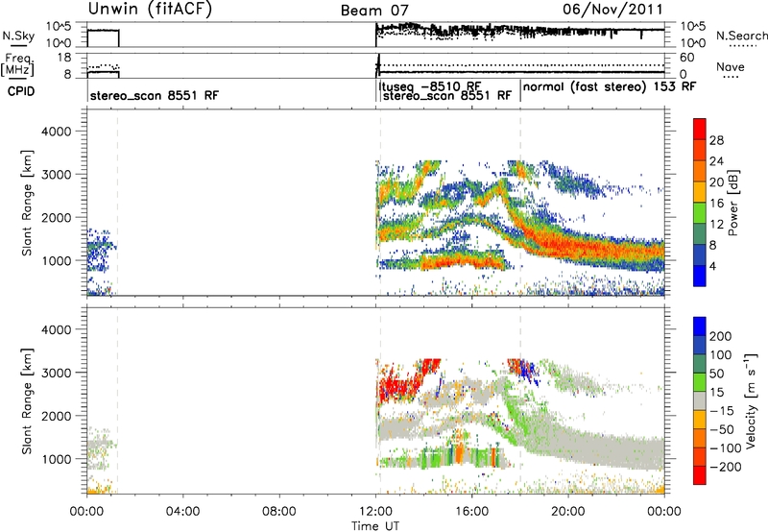768x532 pixels.
Task: Click the 'N.Search' legend label
Action: tap(741, 36)
